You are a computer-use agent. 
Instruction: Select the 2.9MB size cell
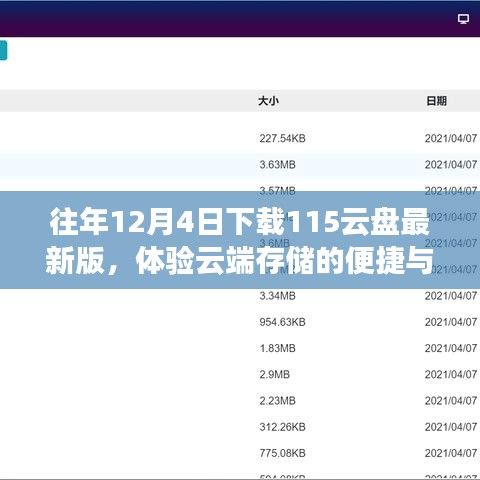275,374
